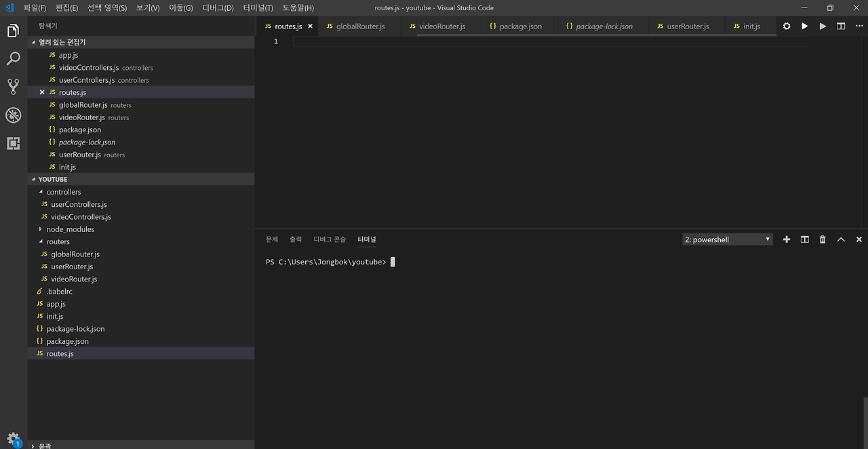Select package-lock.json in open editors list

click(141, 142)
